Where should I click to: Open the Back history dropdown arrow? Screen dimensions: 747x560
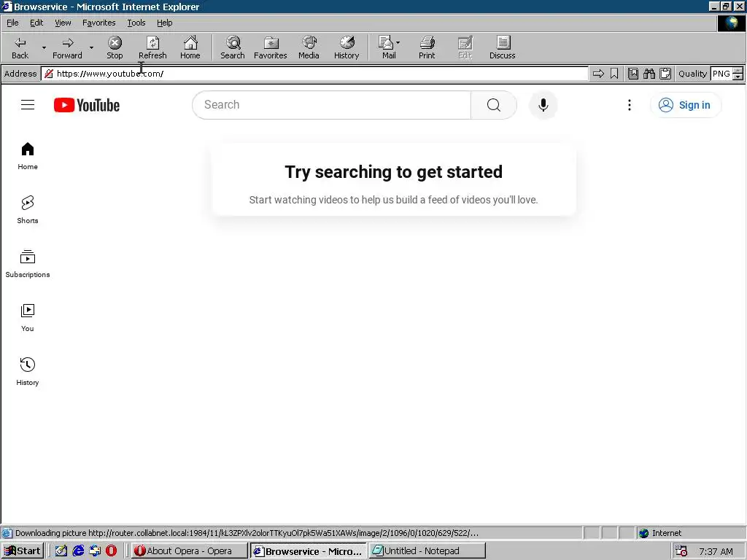(x=44, y=48)
